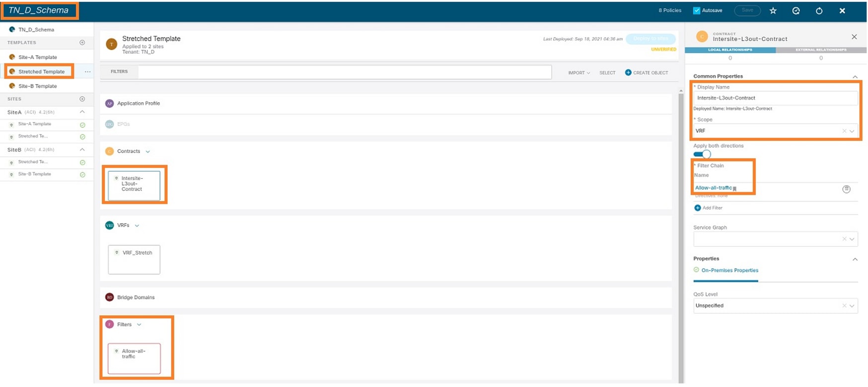Select Site-B Template in templates list
The width and height of the screenshot is (868, 387).
click(38, 86)
